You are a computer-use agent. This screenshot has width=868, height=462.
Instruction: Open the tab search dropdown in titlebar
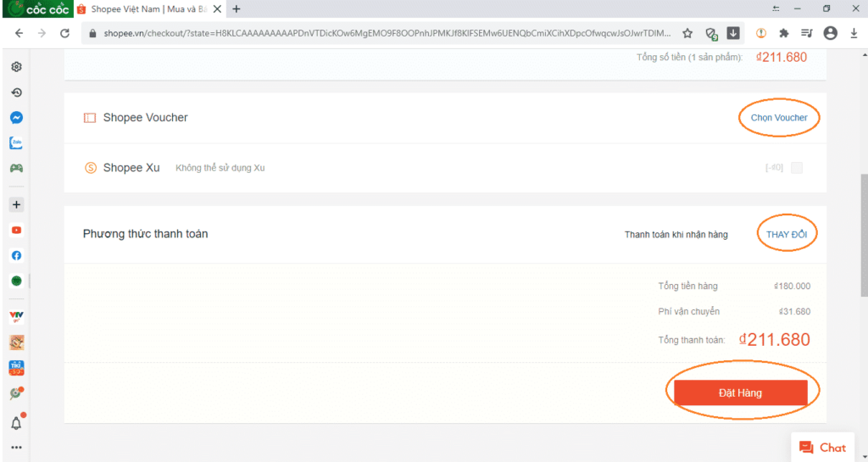[x=776, y=8]
